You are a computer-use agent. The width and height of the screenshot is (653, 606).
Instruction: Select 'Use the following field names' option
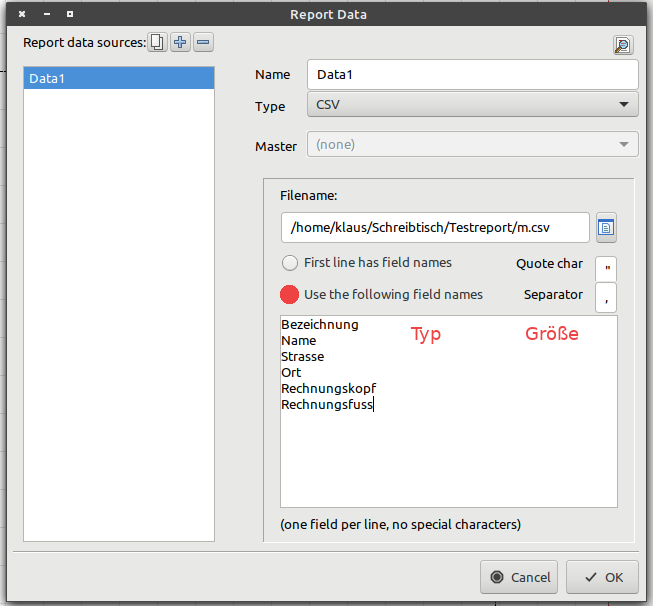coord(290,294)
